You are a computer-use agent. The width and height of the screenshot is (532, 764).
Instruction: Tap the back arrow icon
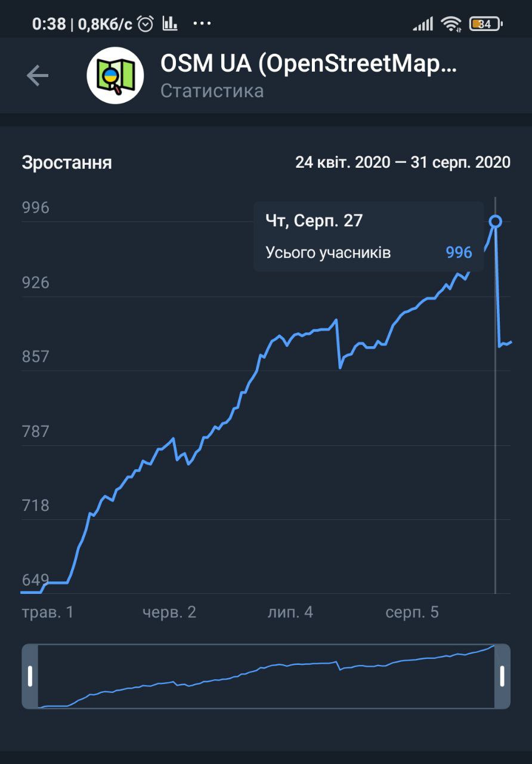click(x=37, y=76)
